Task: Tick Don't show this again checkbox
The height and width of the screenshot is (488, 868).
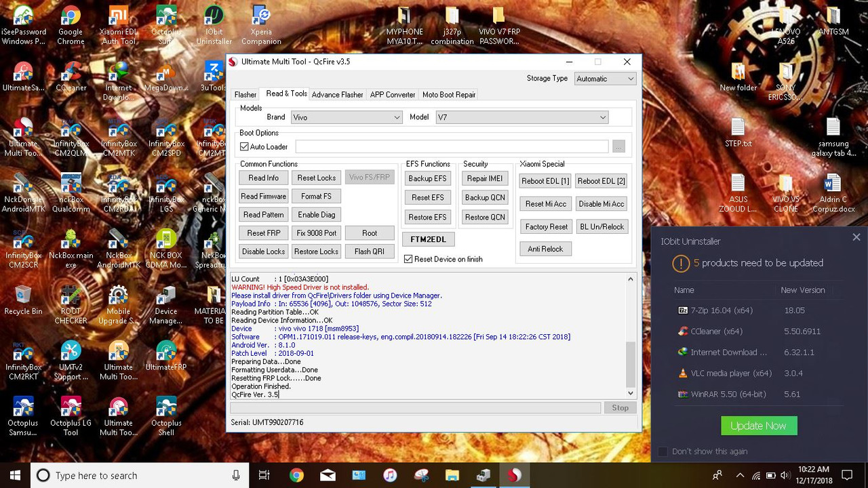Action: click(663, 451)
